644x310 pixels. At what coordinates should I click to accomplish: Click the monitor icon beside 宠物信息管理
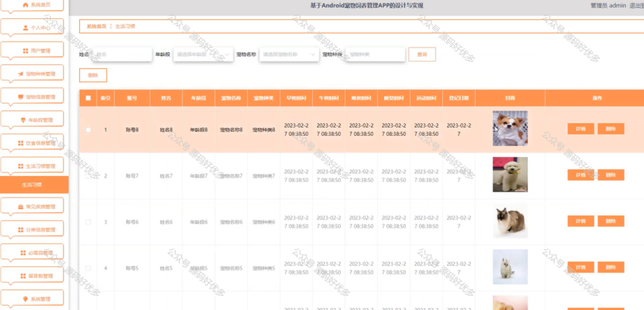click(x=21, y=97)
